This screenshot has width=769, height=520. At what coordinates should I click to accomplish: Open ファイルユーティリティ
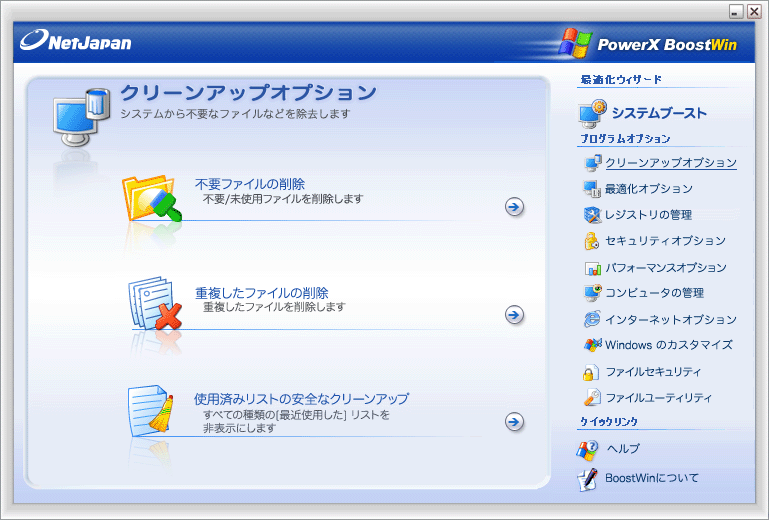coord(659,398)
